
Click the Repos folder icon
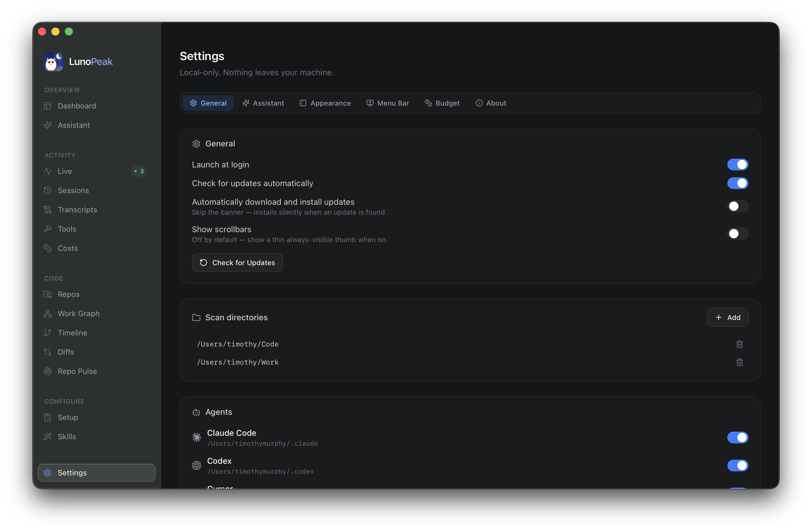point(48,294)
